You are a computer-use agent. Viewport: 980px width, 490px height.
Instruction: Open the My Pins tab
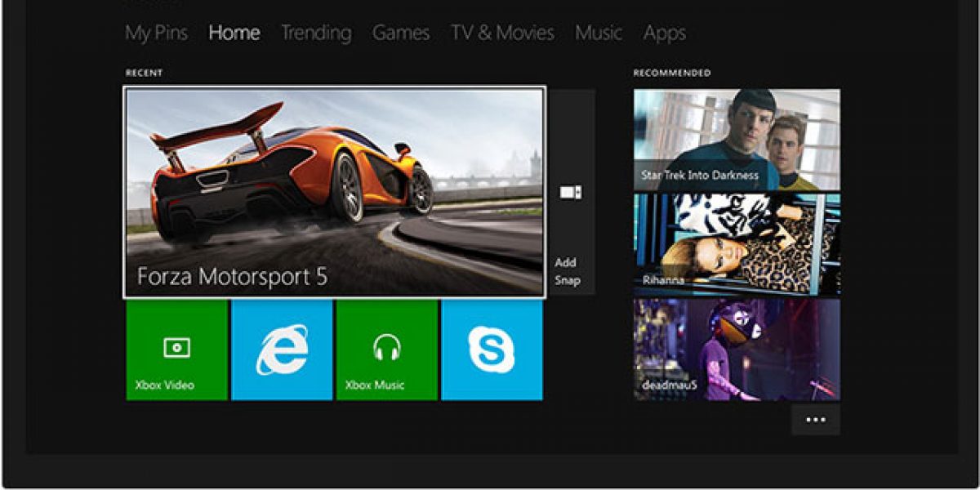[156, 33]
